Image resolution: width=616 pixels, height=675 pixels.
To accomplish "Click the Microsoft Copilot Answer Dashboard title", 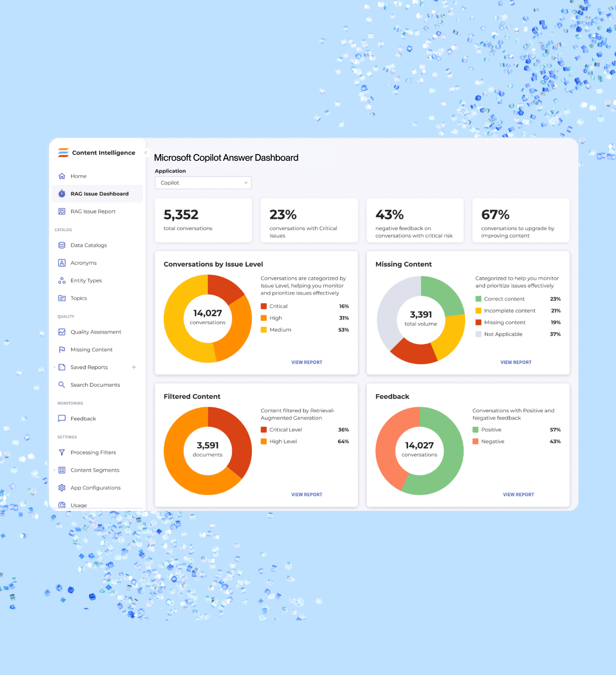I will (226, 158).
